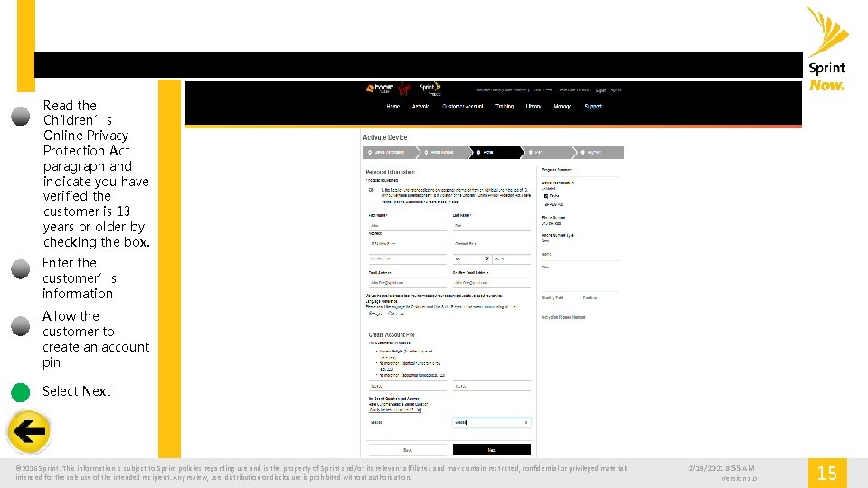Image resolution: width=868 pixels, height=488 pixels.
Task: Toggle the Device checkbox in summary panel
Action: click(x=546, y=196)
